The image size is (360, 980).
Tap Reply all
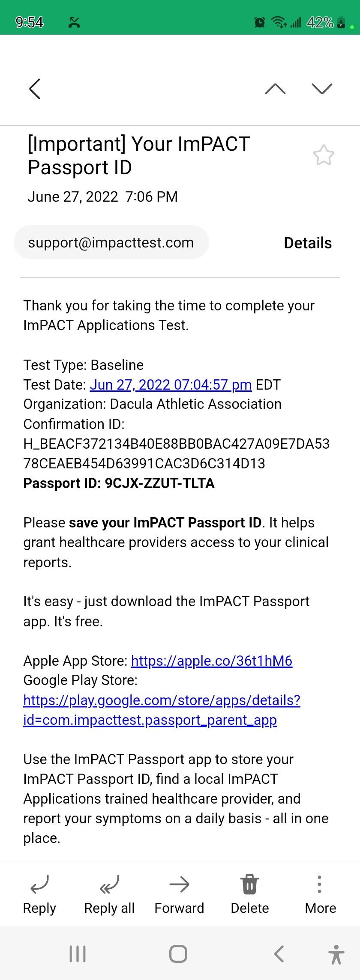(109, 894)
